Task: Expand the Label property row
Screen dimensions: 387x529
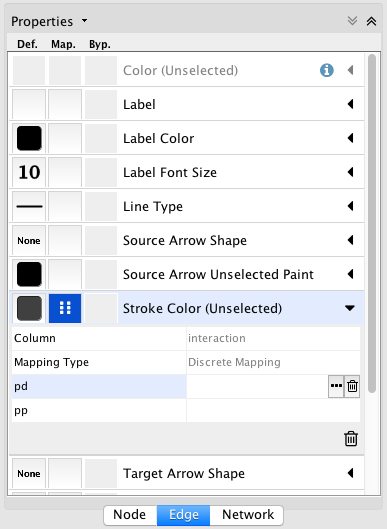Action: pyautogui.click(x=351, y=104)
